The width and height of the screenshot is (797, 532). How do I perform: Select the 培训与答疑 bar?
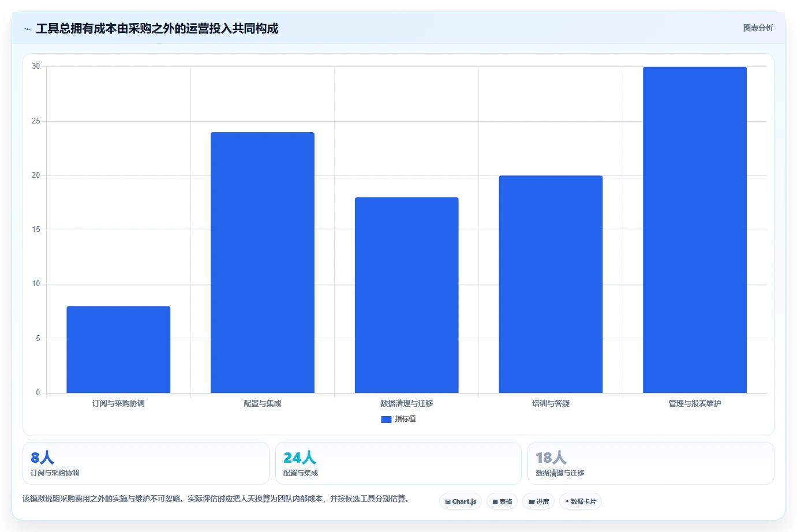coord(551,284)
